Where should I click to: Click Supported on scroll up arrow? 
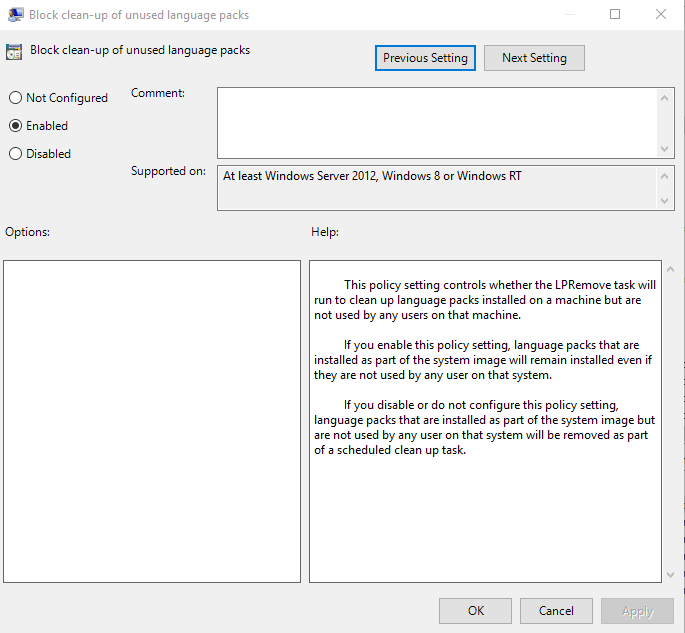click(x=664, y=176)
